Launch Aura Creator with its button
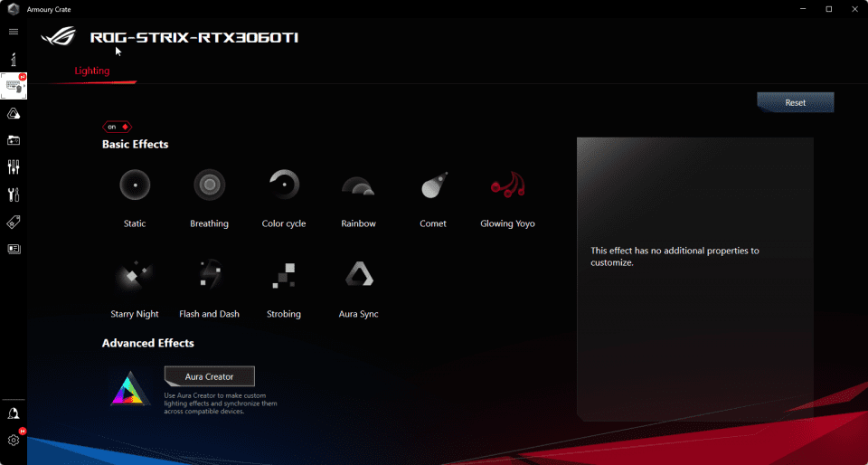Viewport: 868px width, 465px height. point(209,376)
